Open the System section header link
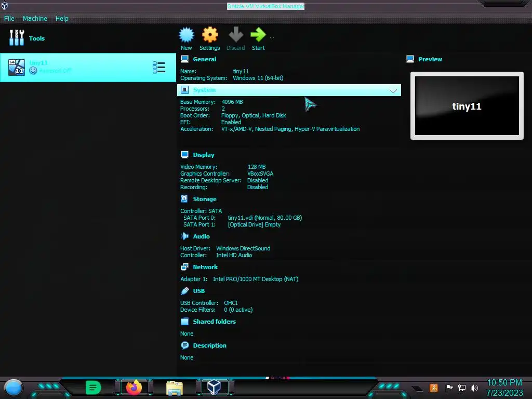Screen dimensions: 532x399 (204, 90)
